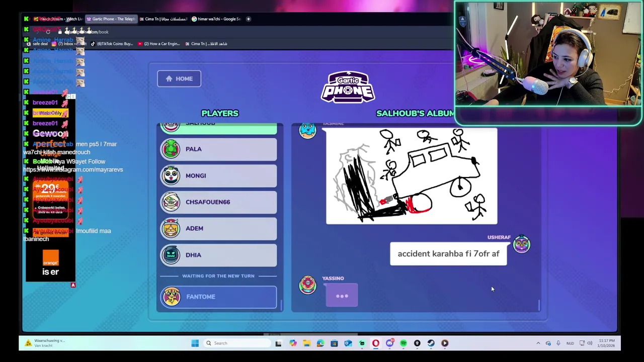Click the taskbar Search box

(237, 343)
